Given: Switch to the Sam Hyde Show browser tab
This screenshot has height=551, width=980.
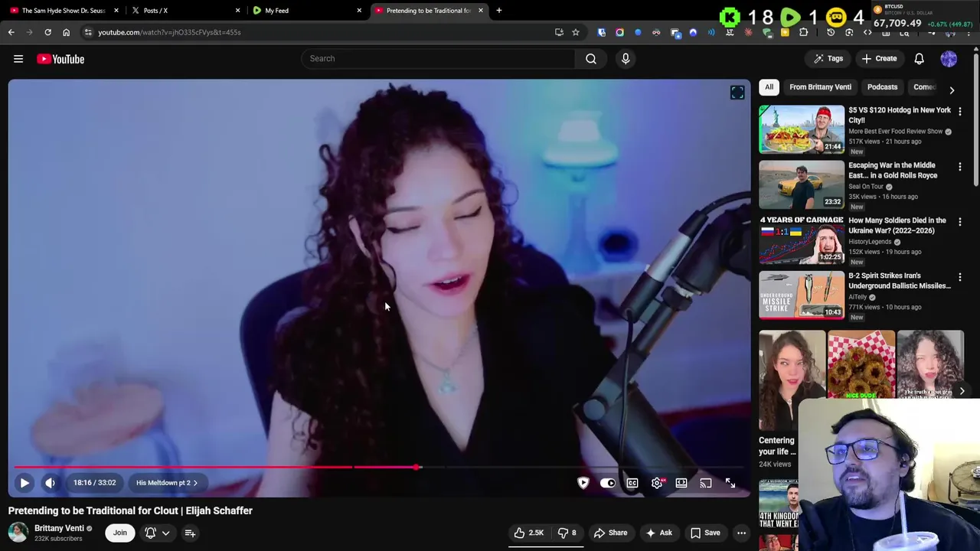Looking at the screenshot, I should click(x=63, y=11).
